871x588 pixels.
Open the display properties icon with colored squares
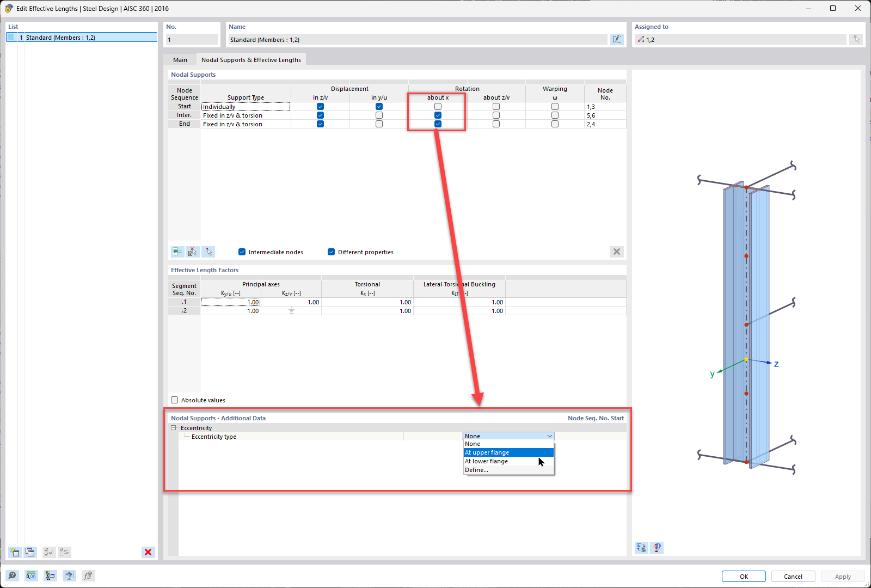pos(50,575)
